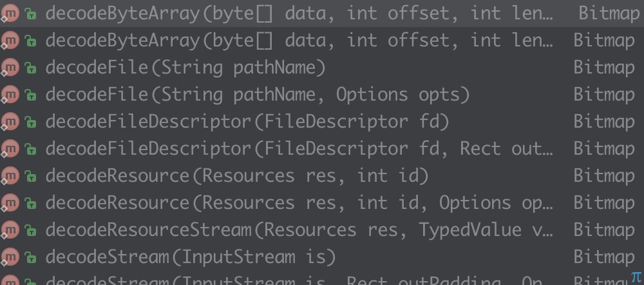Click the method icon for decodeStream(InputStream is)

click(x=9, y=257)
